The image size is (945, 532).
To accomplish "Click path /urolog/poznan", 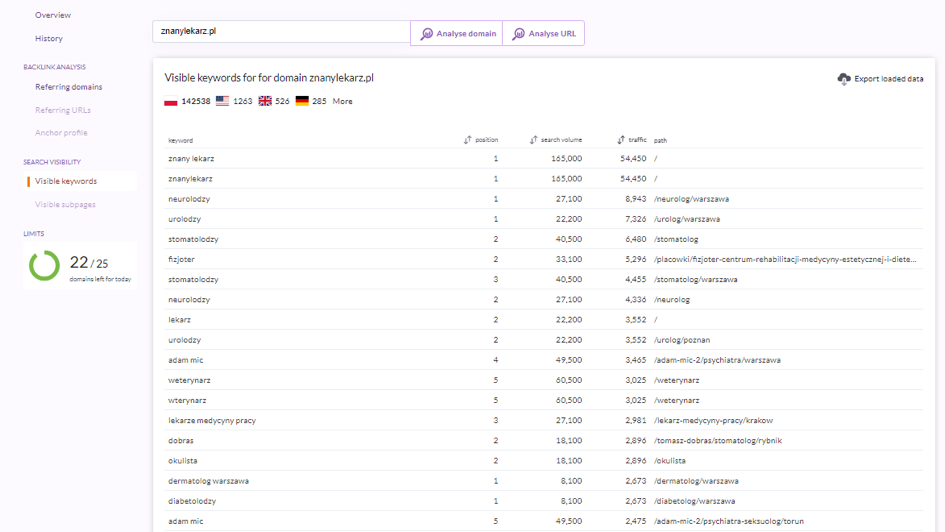I will (x=682, y=340).
